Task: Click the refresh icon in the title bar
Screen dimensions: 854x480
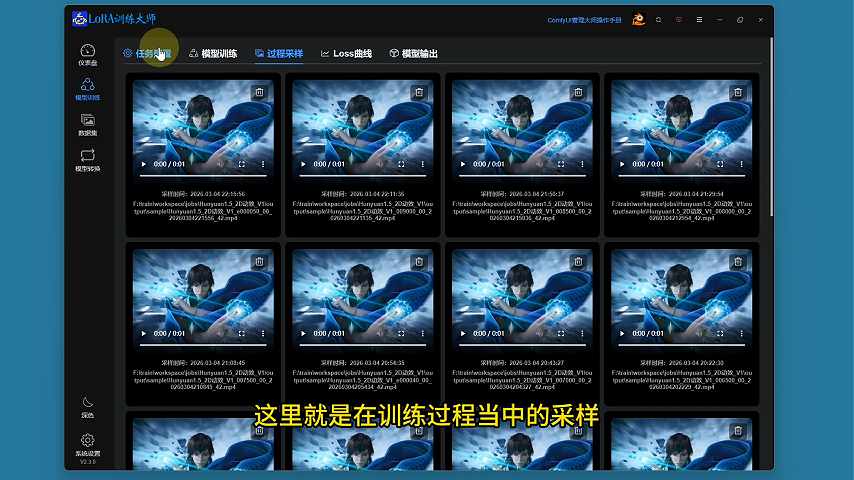Action: [x=658, y=20]
